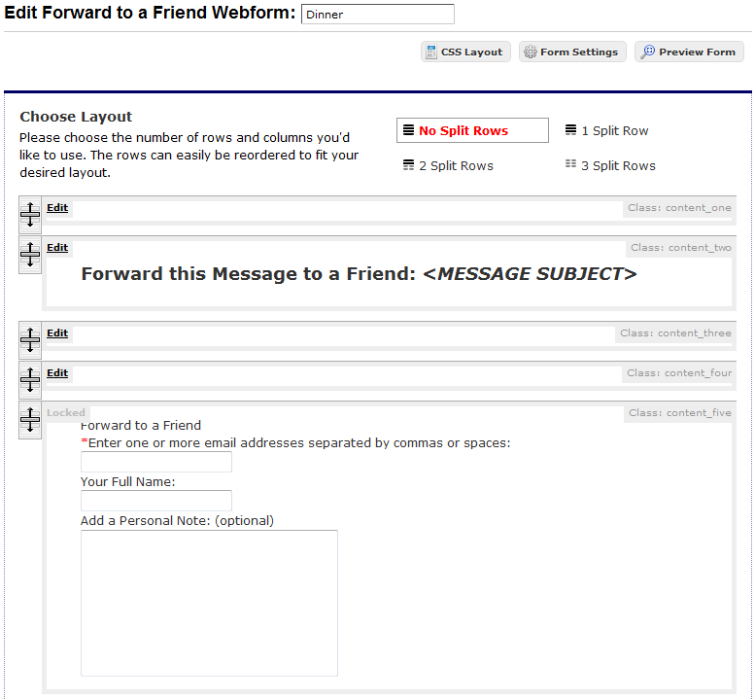755x700 pixels.
Task: Edit the content_one row
Action: (57, 208)
